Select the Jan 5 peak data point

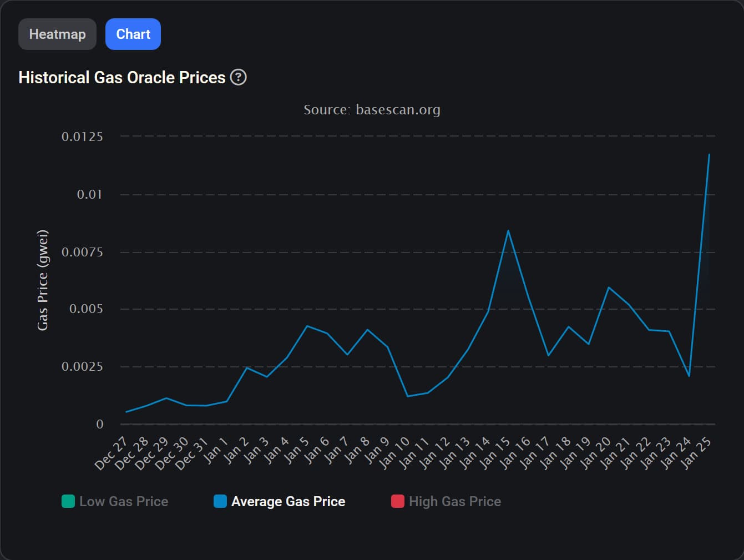[307, 326]
